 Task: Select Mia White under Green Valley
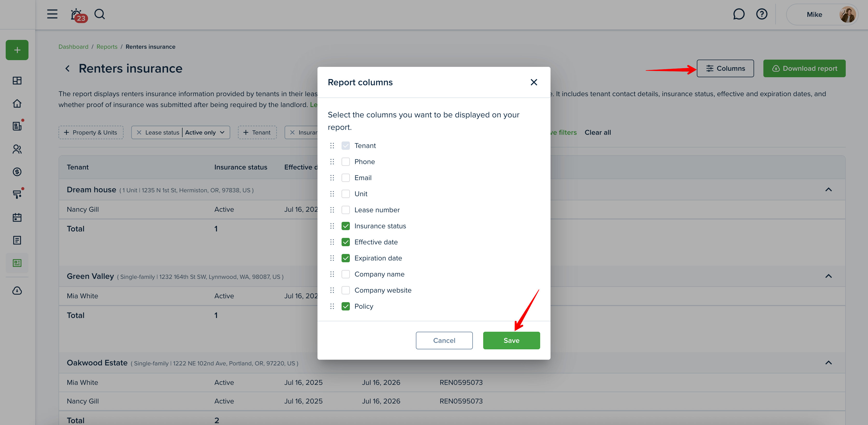click(x=82, y=296)
